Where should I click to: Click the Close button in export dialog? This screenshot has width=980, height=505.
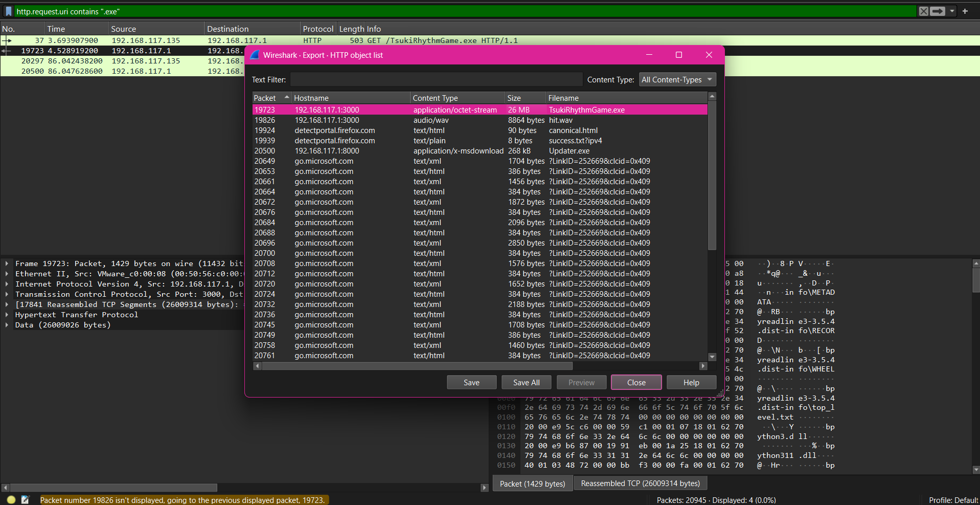(x=636, y=382)
